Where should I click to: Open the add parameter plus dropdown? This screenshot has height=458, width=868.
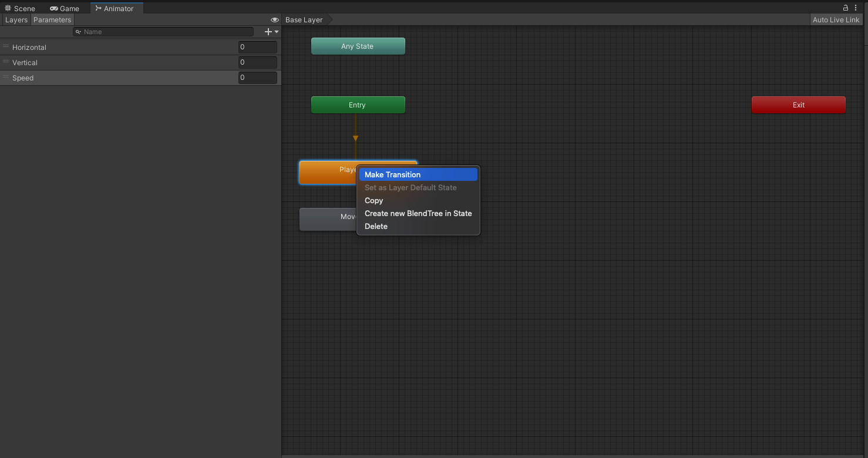tap(271, 32)
